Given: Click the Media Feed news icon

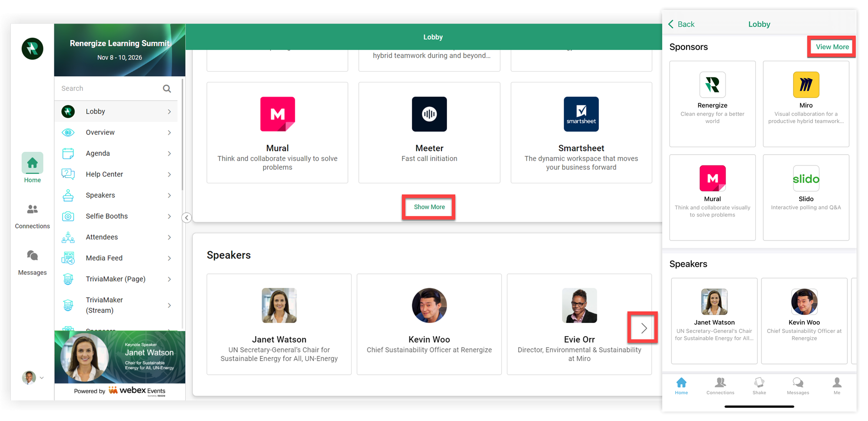Looking at the screenshot, I should tap(68, 258).
